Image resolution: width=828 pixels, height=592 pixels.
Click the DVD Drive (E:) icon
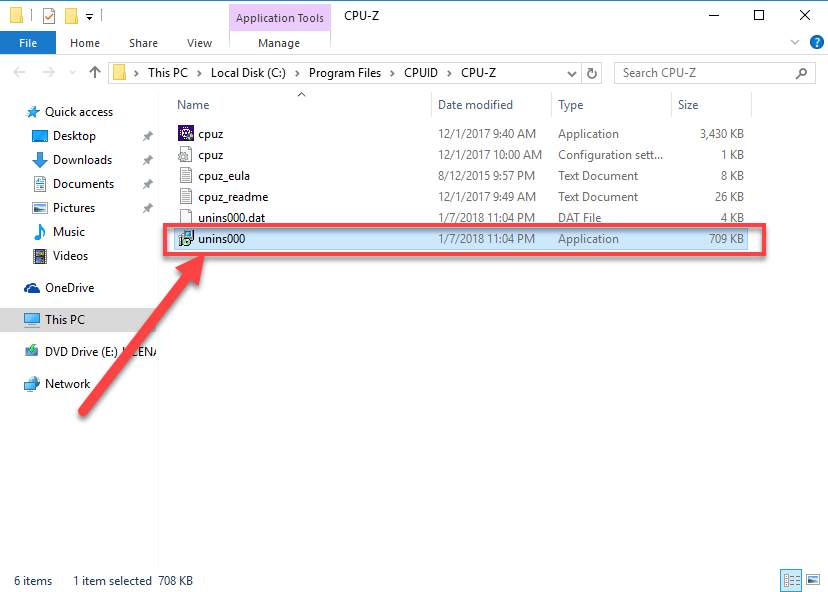tap(32, 351)
